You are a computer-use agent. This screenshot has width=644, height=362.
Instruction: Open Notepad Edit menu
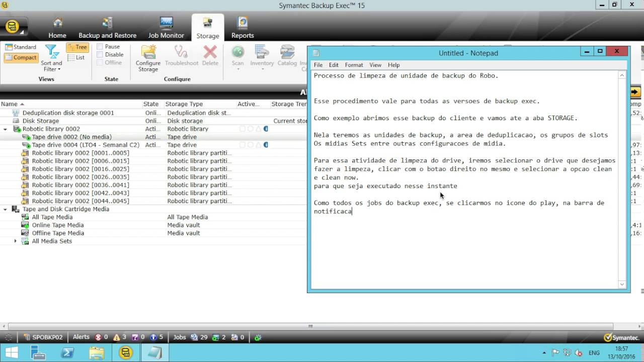[334, 65]
